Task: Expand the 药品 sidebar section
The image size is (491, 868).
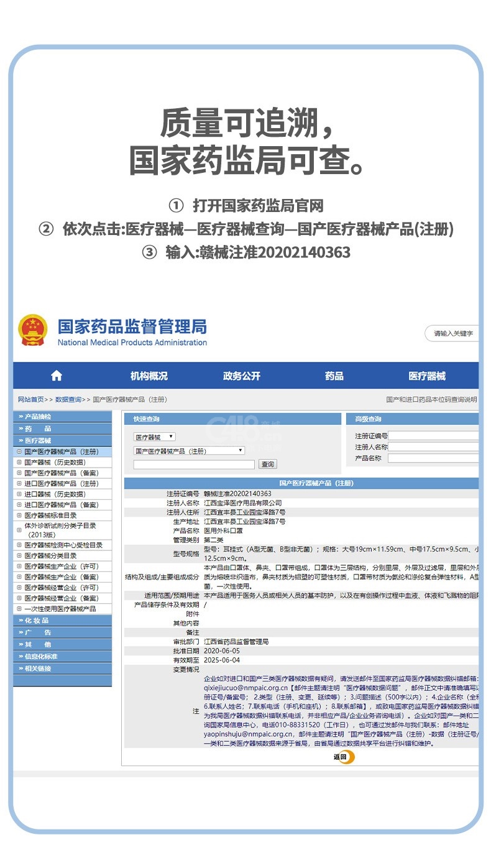Action: pos(62,428)
